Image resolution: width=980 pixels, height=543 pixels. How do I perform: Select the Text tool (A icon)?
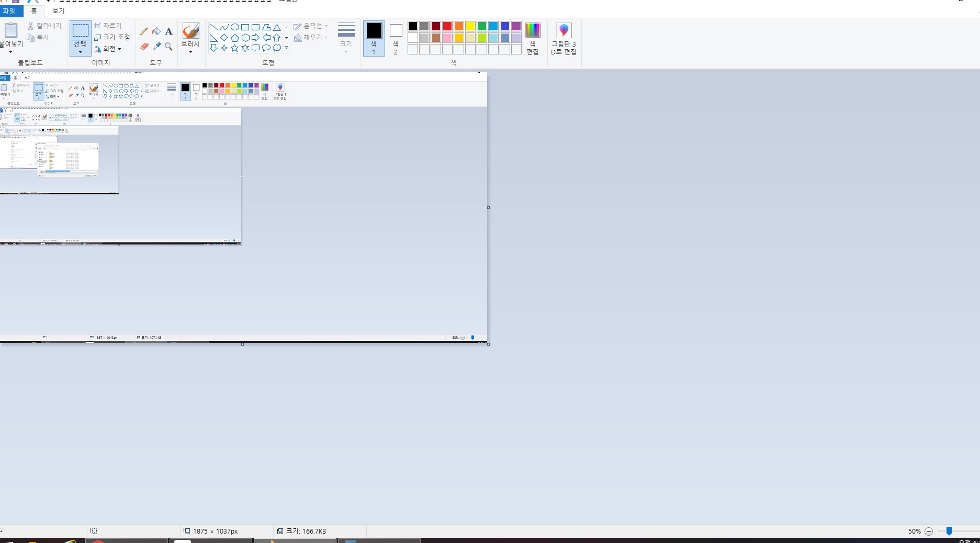pyautogui.click(x=168, y=31)
